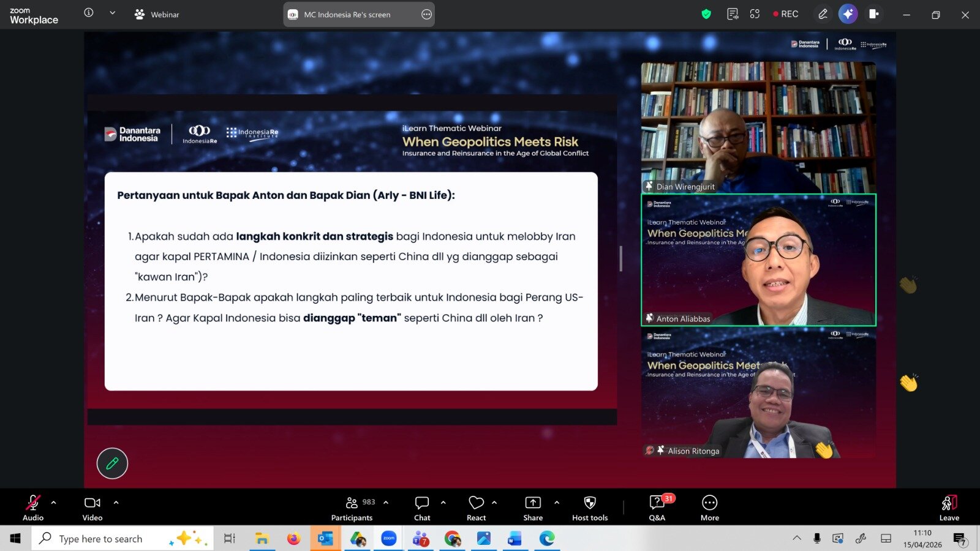
Task: Open Microsoft Edge from the taskbar
Action: tap(547, 538)
